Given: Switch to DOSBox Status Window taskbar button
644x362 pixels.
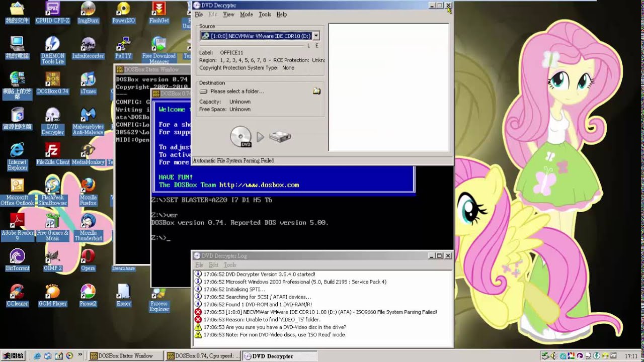Looking at the screenshot, I should tap(126, 356).
